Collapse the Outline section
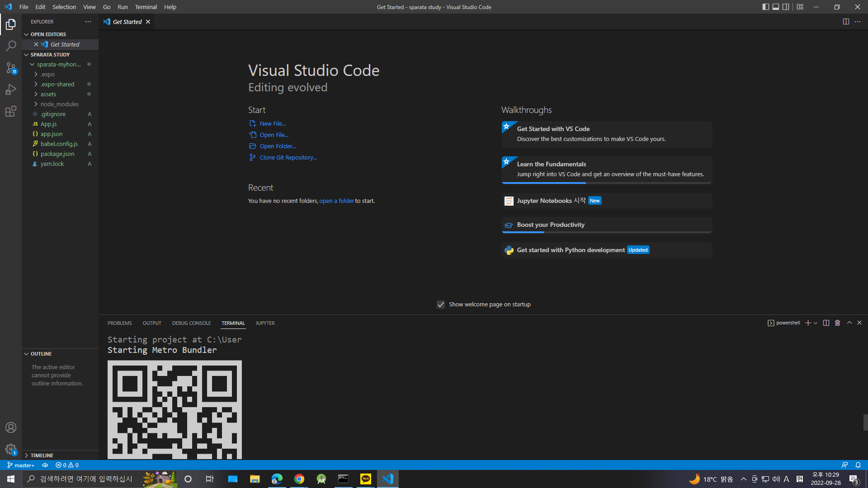The width and height of the screenshot is (868, 488). [60, 354]
